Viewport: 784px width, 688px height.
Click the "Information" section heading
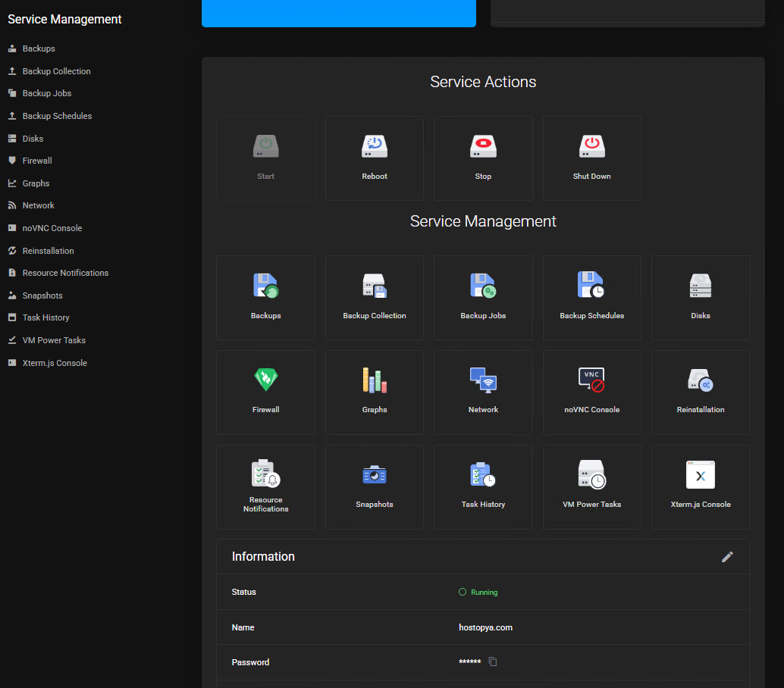[263, 557]
